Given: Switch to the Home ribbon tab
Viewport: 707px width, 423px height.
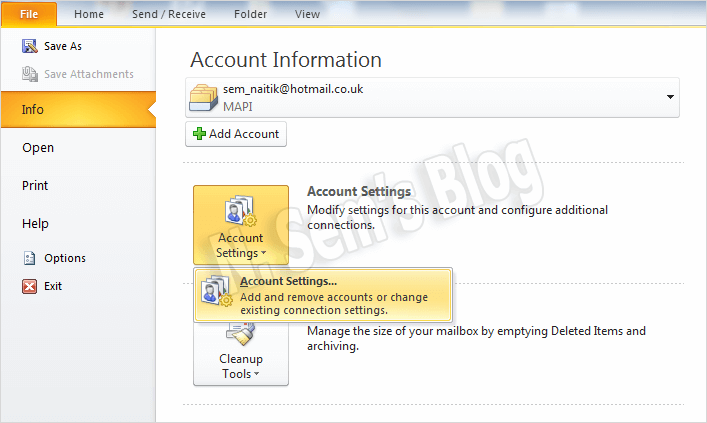Looking at the screenshot, I should coord(89,14).
